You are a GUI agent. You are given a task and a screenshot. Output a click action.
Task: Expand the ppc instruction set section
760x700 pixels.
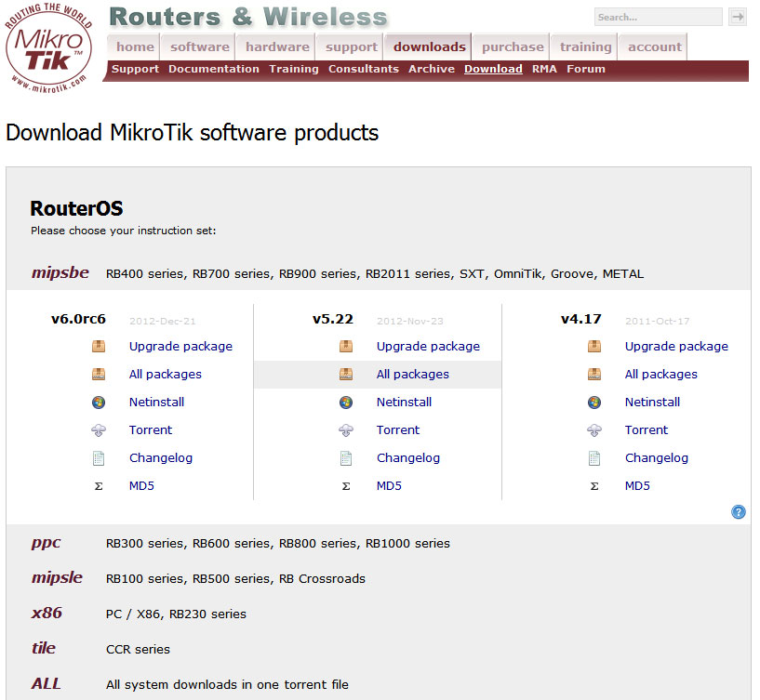pyautogui.click(x=47, y=543)
